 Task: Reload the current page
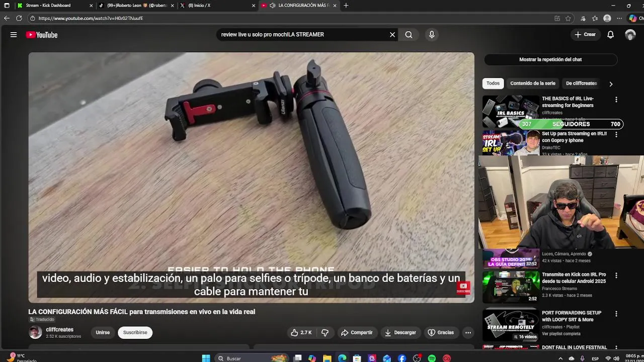coord(19,18)
